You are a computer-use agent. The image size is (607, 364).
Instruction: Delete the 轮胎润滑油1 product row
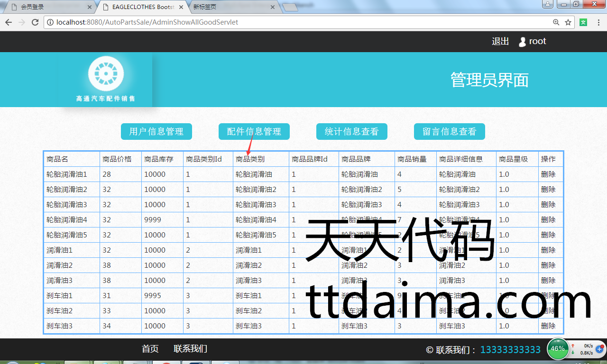[548, 174]
